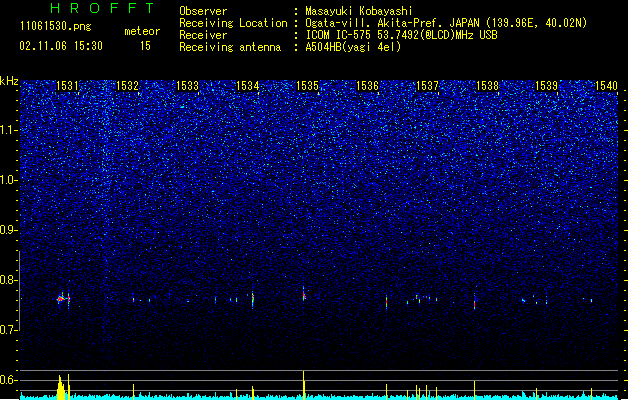
Task: Select the ICOM IC-575 53.7492 MHz USB text
Action: [402, 35]
